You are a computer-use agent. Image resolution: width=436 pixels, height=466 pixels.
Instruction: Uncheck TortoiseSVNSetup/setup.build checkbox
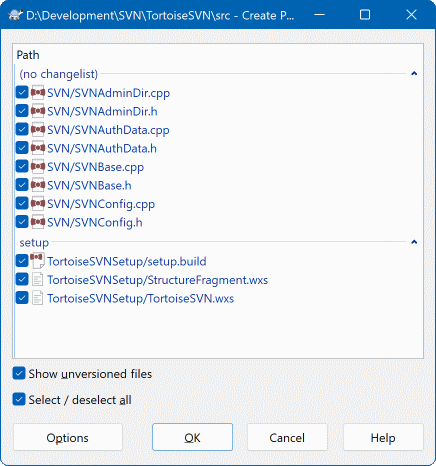[22, 261]
